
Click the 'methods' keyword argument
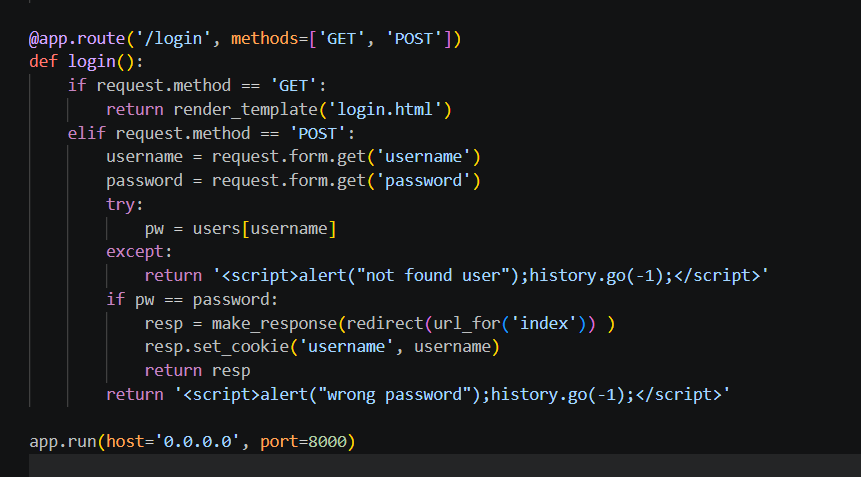[264, 38]
